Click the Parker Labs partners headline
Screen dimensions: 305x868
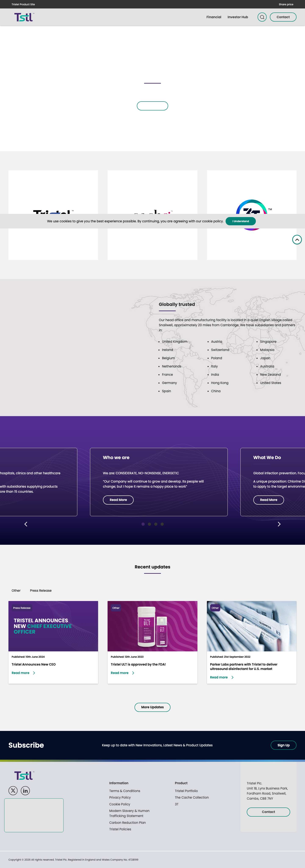click(244, 667)
